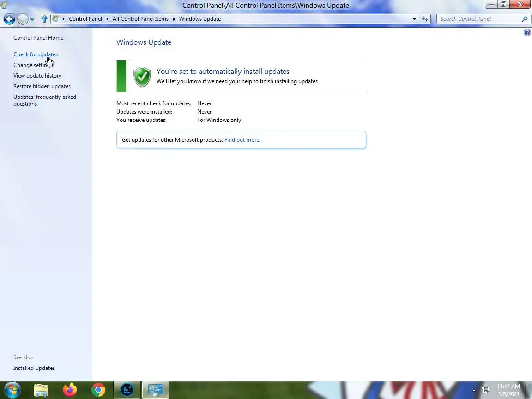Click the Windows Update page heading

[144, 42]
